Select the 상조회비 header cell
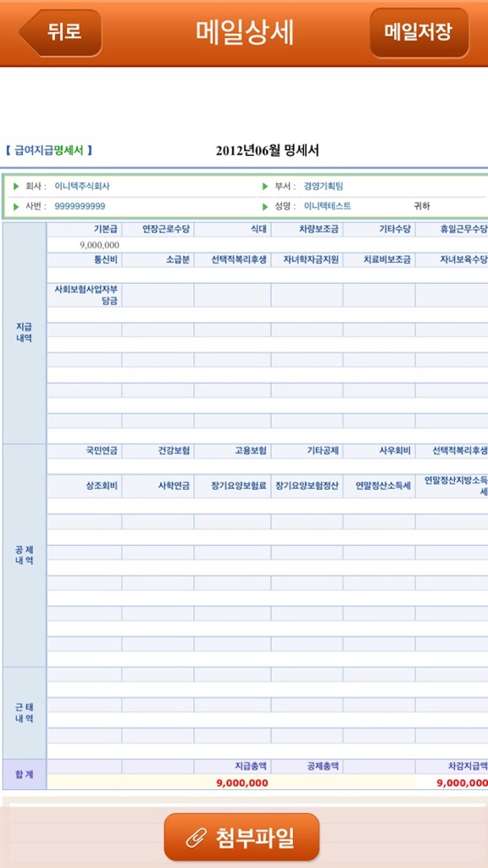This screenshot has width=488, height=868. 84,486
